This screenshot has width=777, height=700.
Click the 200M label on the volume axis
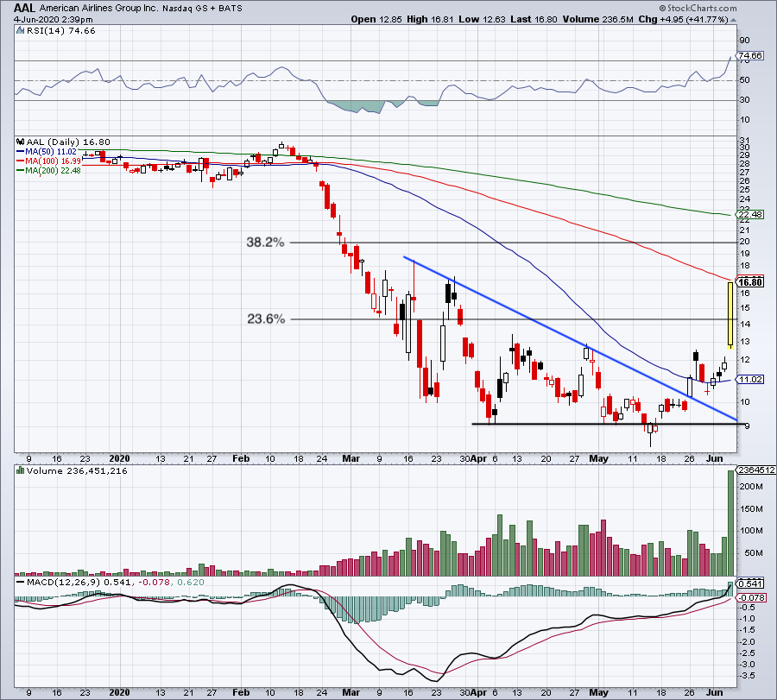(x=751, y=487)
